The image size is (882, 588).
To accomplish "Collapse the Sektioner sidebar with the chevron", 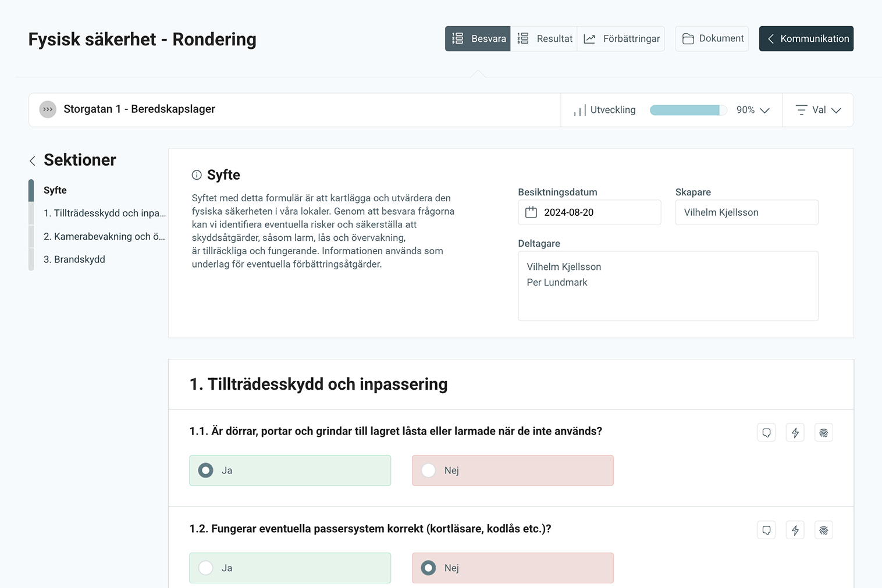I will (33, 161).
